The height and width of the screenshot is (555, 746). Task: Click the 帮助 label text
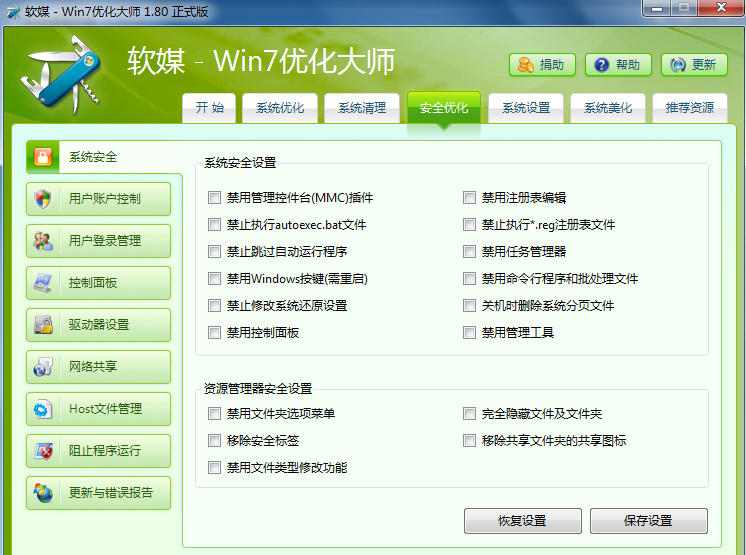(628, 65)
